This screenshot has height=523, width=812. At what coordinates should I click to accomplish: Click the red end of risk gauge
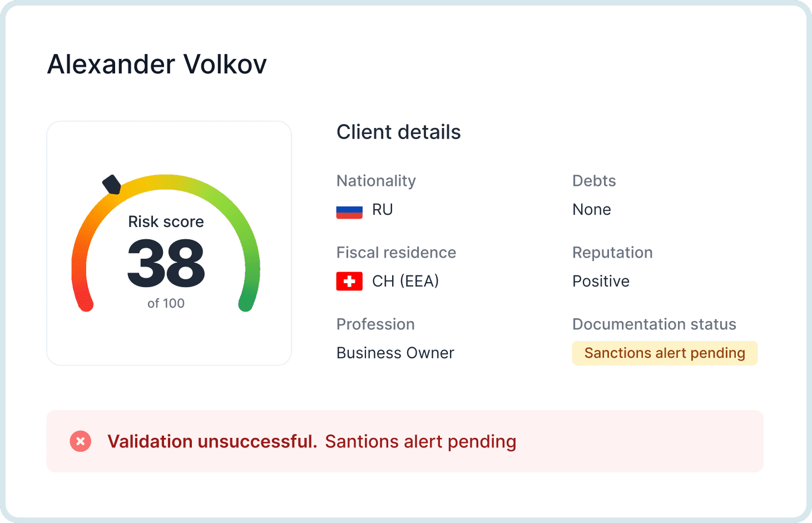coord(85,303)
